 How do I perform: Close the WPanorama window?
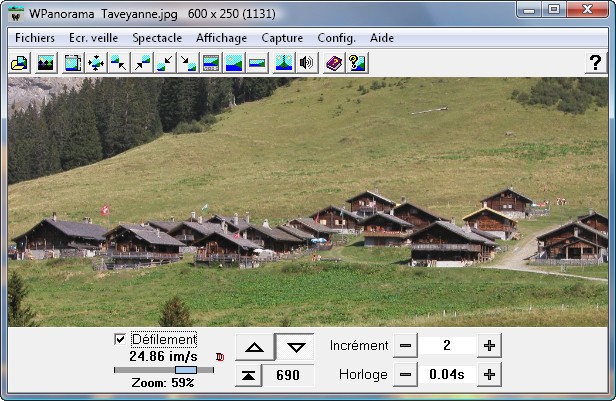point(588,10)
